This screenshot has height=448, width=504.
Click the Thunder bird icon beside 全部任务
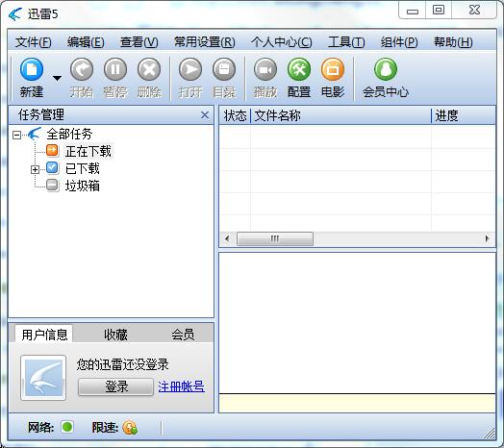34,134
